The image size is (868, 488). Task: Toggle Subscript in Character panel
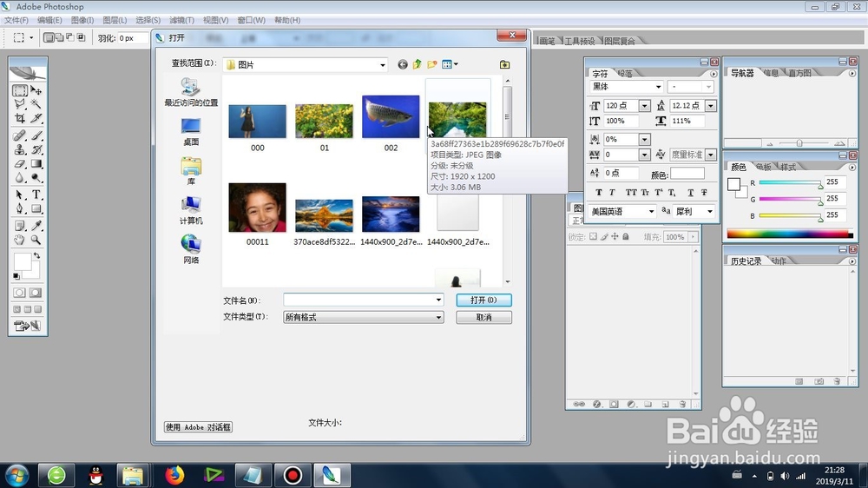672,193
